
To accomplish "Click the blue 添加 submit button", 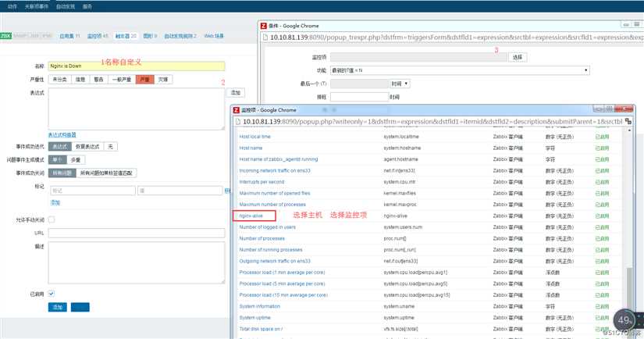I will point(58,307).
